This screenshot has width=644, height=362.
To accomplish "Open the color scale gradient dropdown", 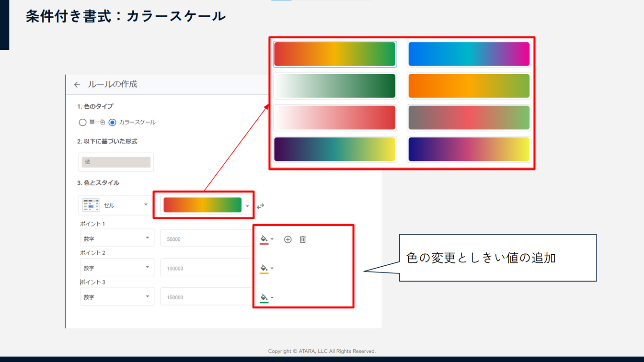I will coord(206,205).
